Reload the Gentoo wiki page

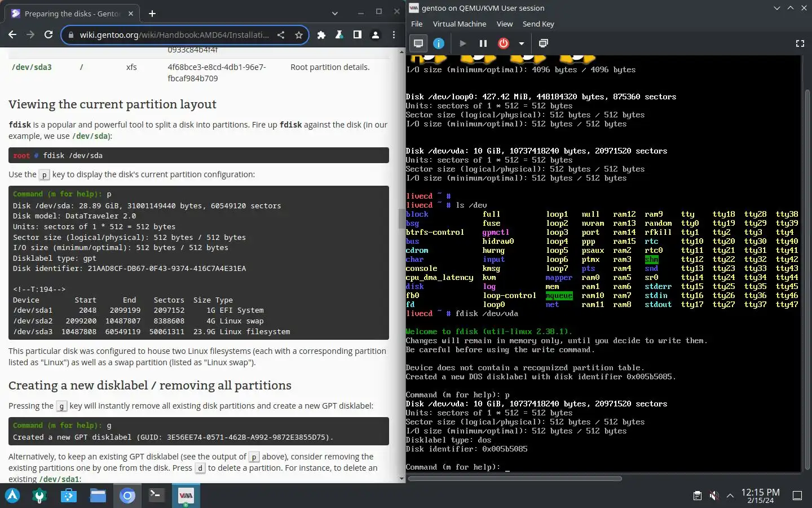coord(48,35)
